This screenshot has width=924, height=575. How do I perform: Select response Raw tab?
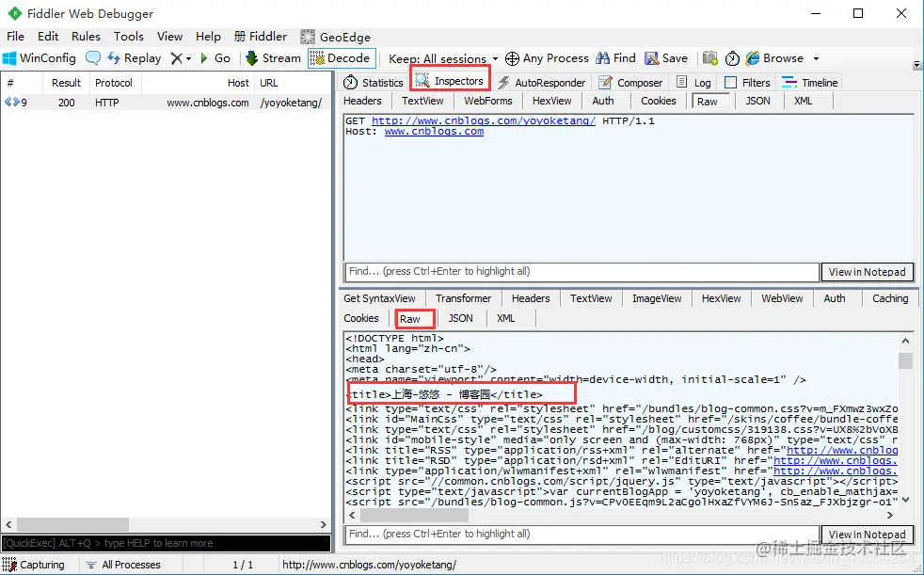tap(415, 319)
